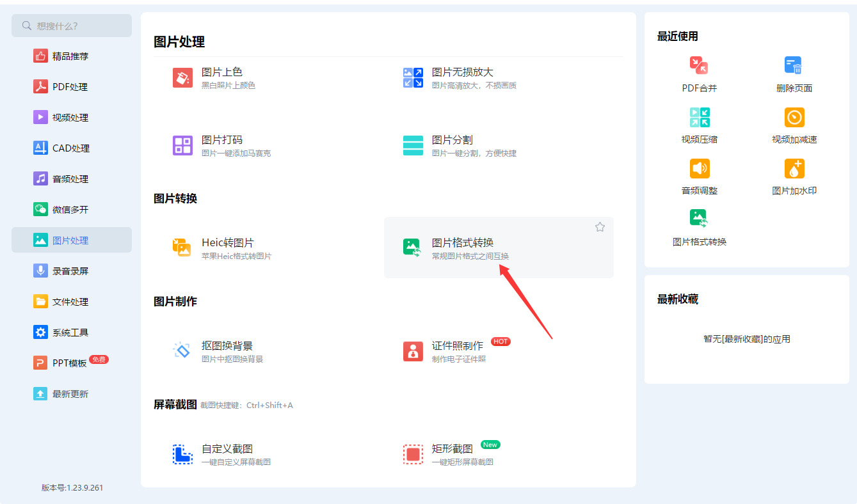Screen dimensions: 857x504
Task: Click the 图片无损放大 enlarge icon
Action: 413,78
